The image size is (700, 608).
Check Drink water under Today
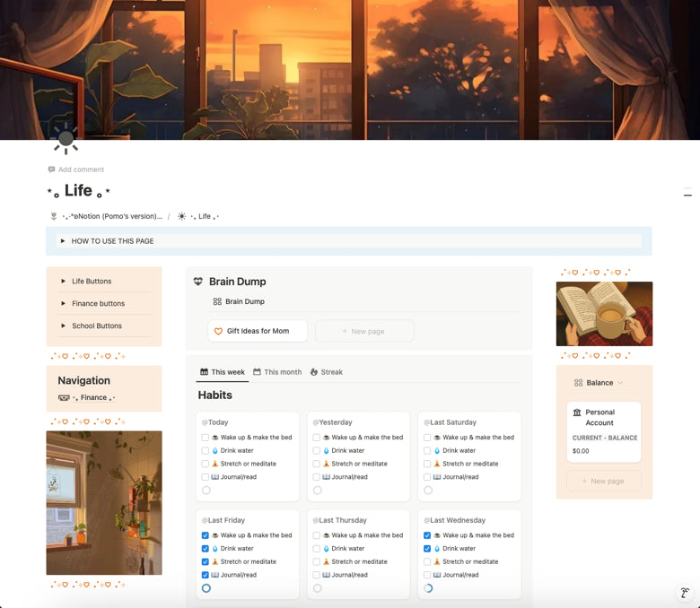pos(206,451)
